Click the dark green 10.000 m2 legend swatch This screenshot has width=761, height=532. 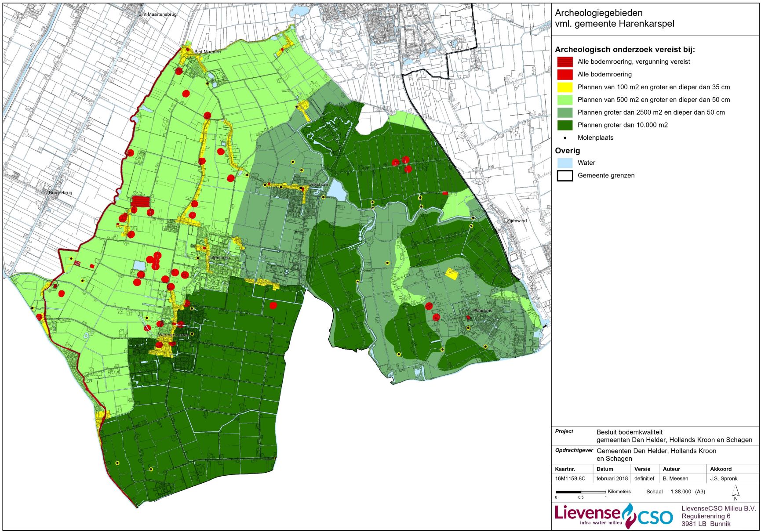click(x=565, y=125)
